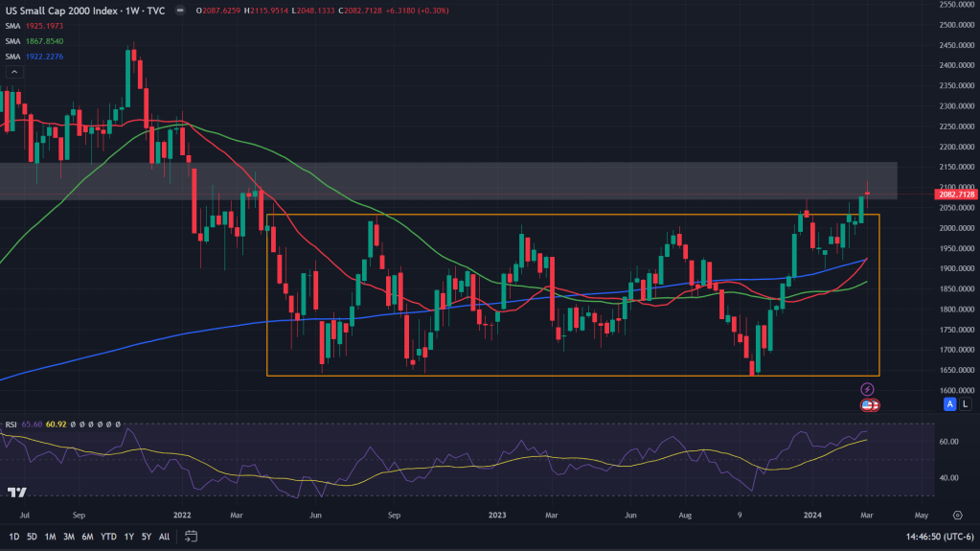Show All time range data
This screenshot has height=551, width=980.
pyautogui.click(x=164, y=537)
